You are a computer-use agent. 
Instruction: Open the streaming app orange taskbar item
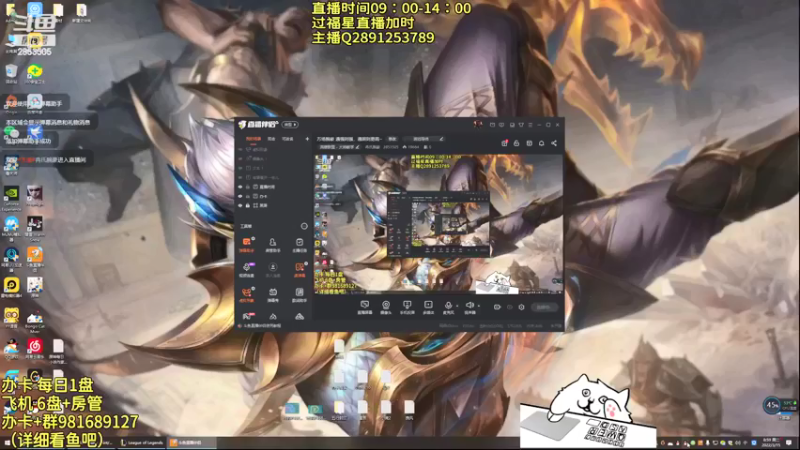192,443
